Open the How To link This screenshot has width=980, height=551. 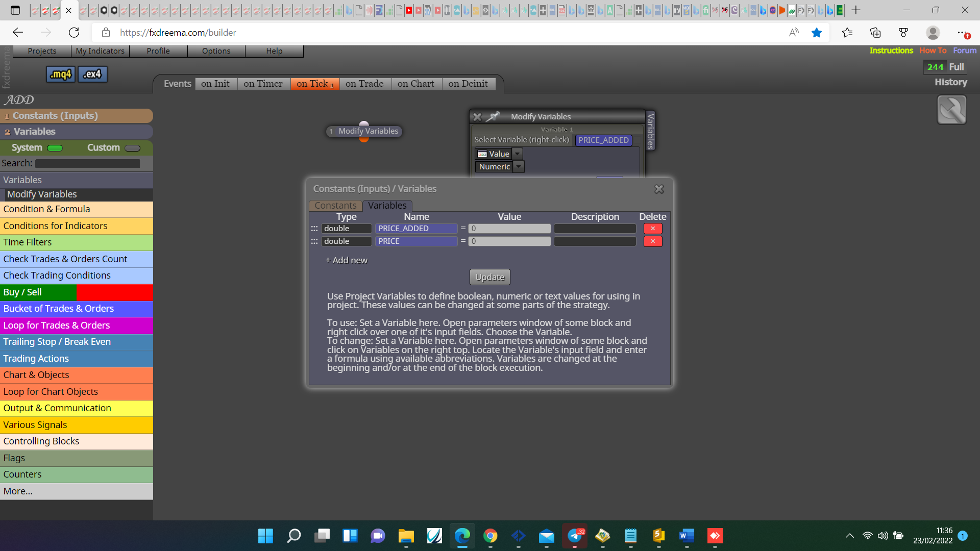point(933,51)
